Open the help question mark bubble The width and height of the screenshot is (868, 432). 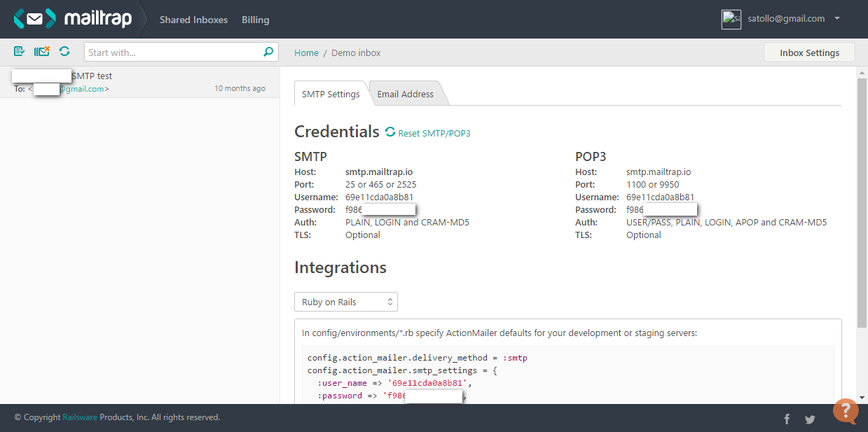point(846,411)
